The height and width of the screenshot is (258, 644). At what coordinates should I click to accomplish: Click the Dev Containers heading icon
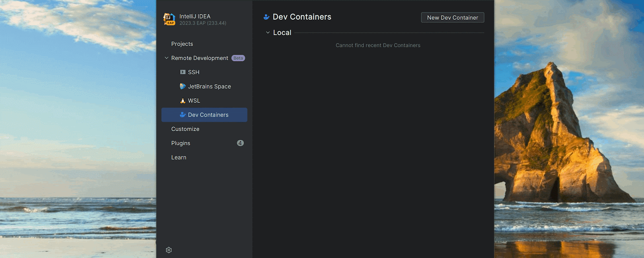tap(266, 17)
